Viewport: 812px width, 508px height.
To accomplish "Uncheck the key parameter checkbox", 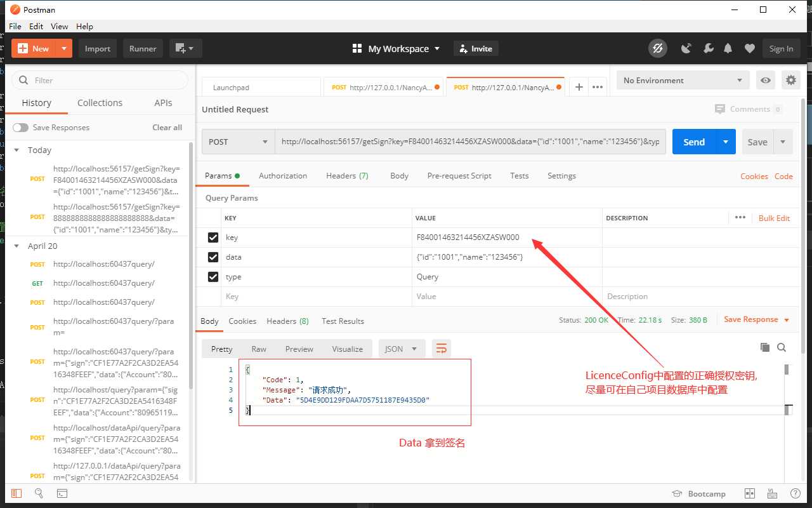I will (x=213, y=237).
